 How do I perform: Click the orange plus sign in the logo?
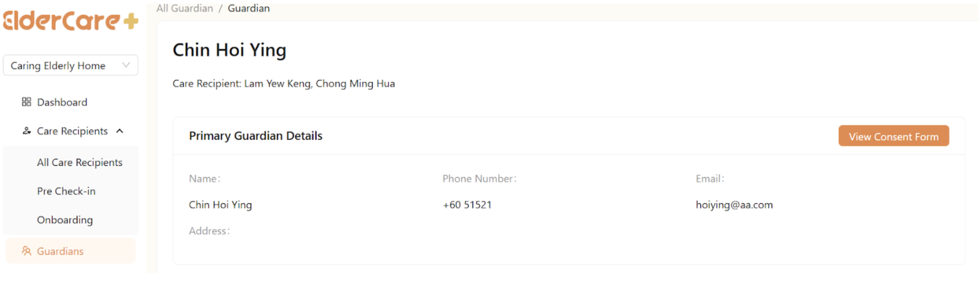point(131,21)
